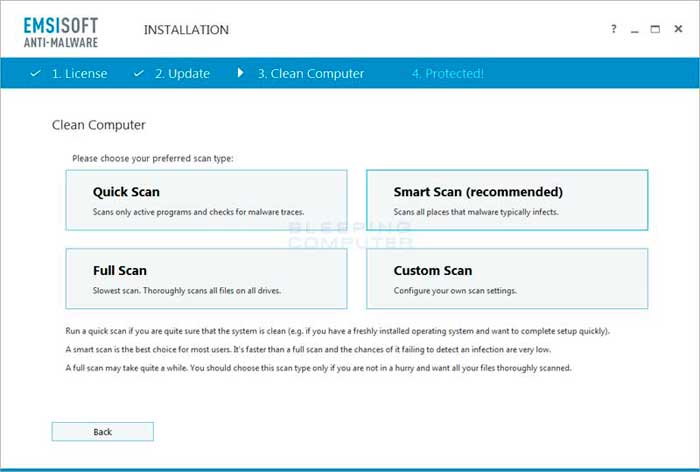Click the checkmark beside 2. Update
The height and width of the screenshot is (472, 700).
(139, 73)
